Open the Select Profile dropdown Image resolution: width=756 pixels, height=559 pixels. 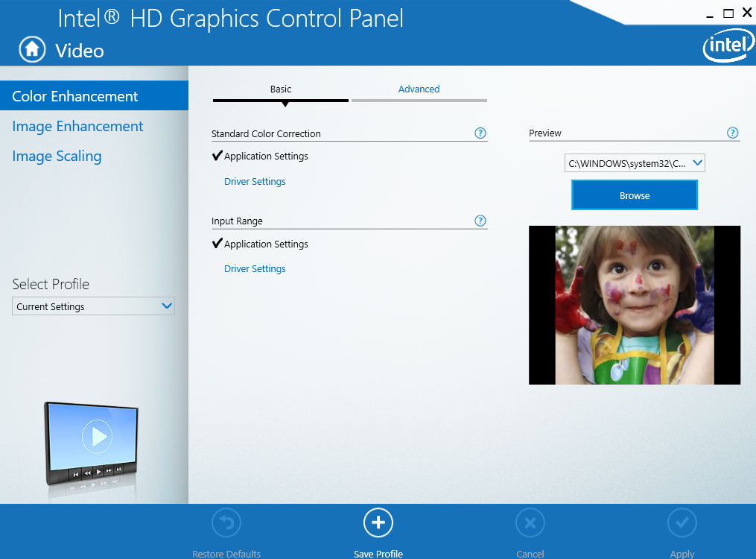click(93, 306)
